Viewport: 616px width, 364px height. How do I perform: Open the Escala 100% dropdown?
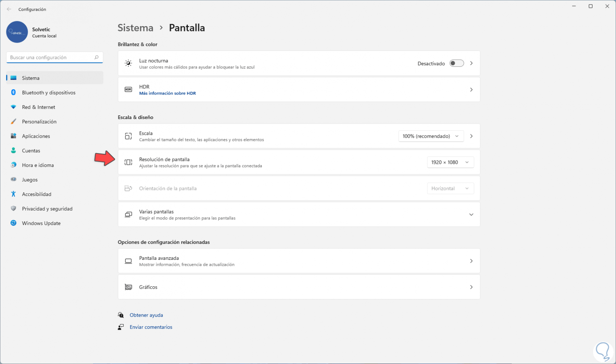(x=431, y=136)
